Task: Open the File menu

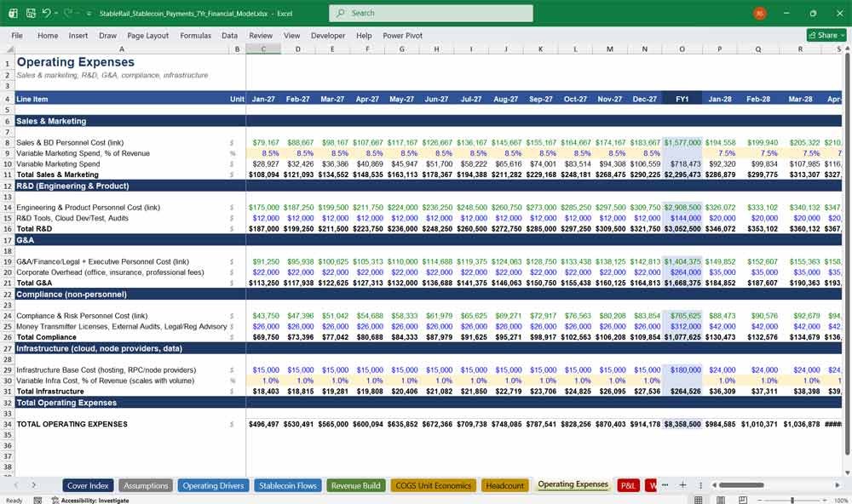Action: click(x=17, y=35)
